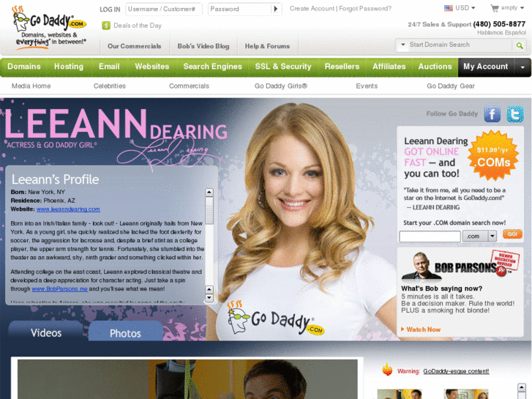
Task: Click the domain search magnifier icon
Action: [x=519, y=45]
